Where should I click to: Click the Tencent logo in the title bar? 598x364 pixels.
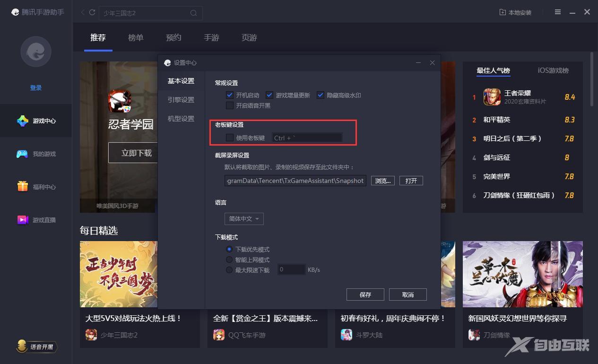16,12
